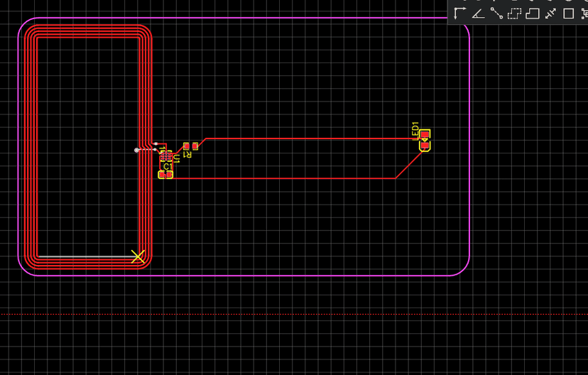Click the U1 chip footprint pads

pyautogui.click(x=166, y=156)
